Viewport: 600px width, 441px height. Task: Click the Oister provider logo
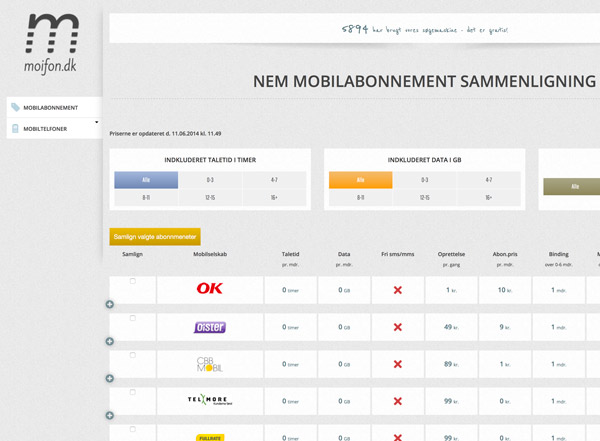(210, 327)
